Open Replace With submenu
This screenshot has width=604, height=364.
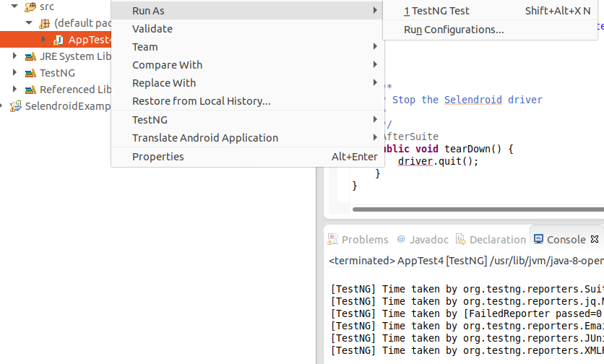[x=246, y=83]
